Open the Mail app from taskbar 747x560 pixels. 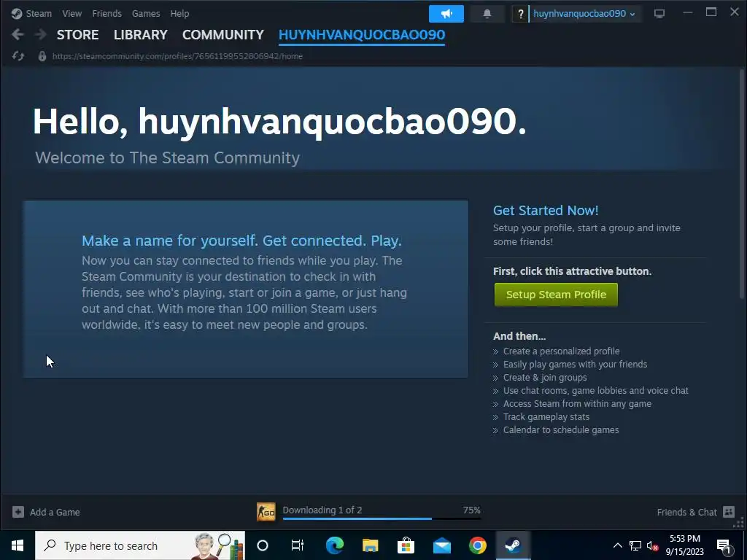tap(441, 545)
